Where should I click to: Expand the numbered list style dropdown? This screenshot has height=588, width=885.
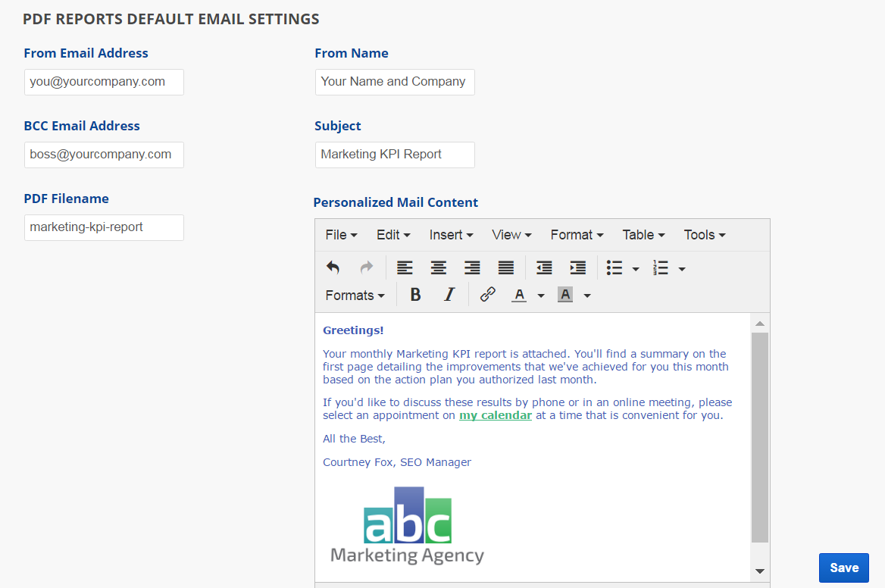(x=682, y=269)
